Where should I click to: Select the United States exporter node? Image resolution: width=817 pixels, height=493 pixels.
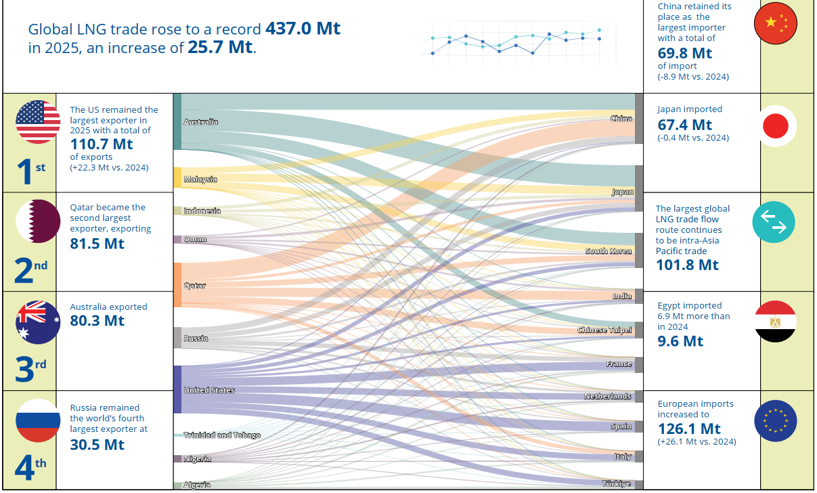tap(177, 390)
